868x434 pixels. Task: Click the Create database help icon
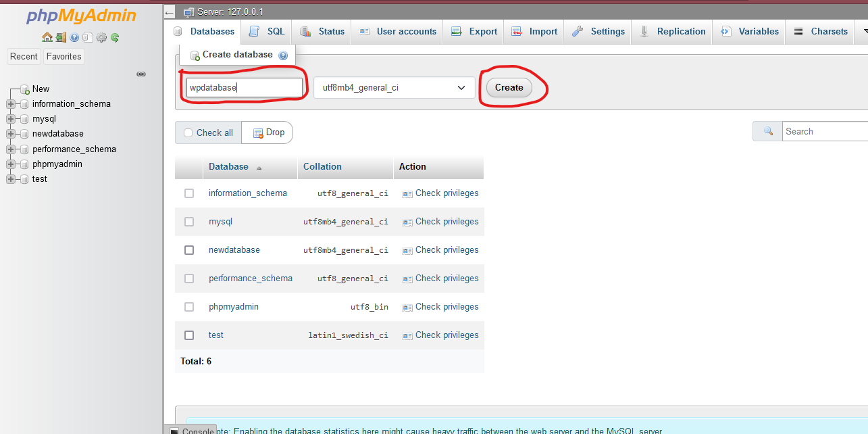[283, 55]
